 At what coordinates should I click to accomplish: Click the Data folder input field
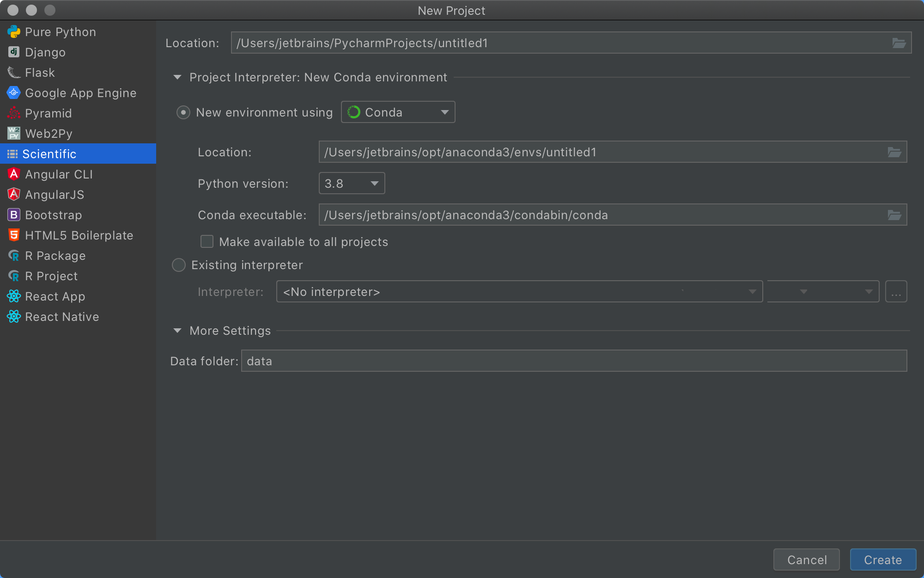pyautogui.click(x=574, y=361)
